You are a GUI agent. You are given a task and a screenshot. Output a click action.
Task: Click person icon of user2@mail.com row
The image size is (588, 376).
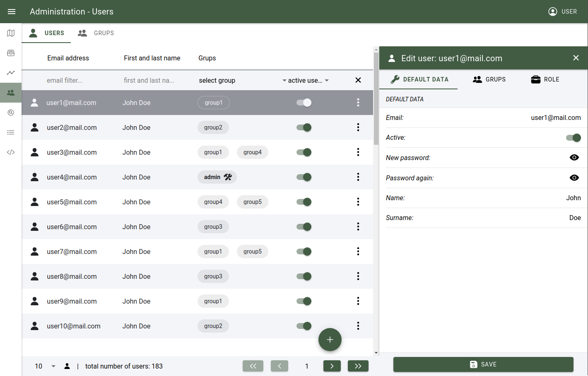[x=35, y=127]
